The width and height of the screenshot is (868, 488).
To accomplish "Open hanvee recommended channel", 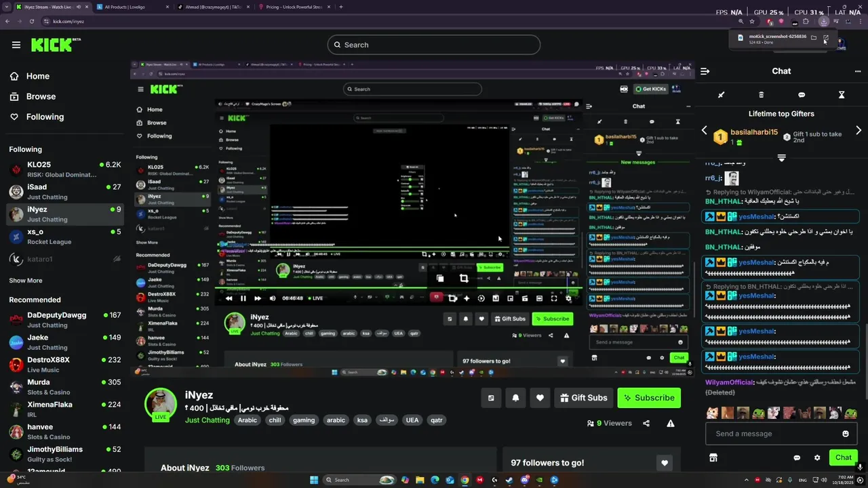I will coord(65,432).
